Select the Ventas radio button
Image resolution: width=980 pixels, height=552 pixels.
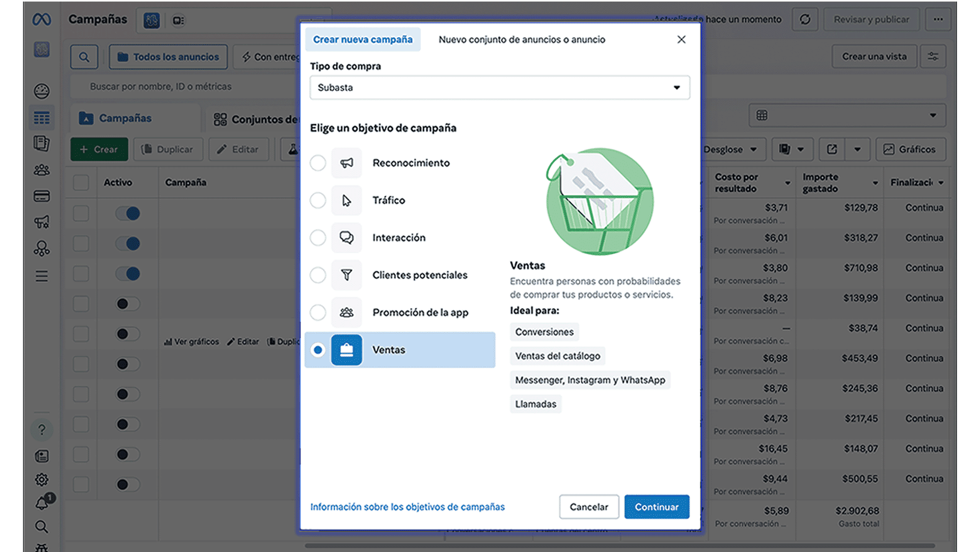coord(318,350)
